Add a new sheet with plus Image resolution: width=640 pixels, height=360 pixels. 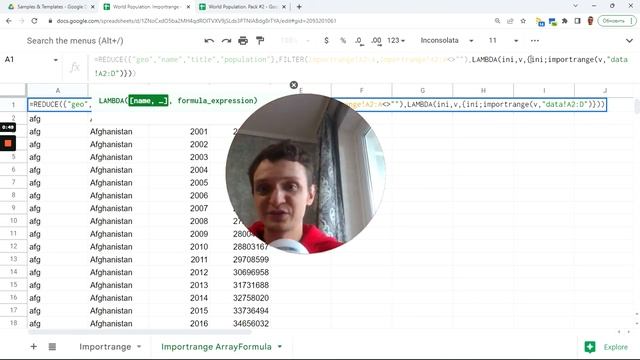pos(33,347)
